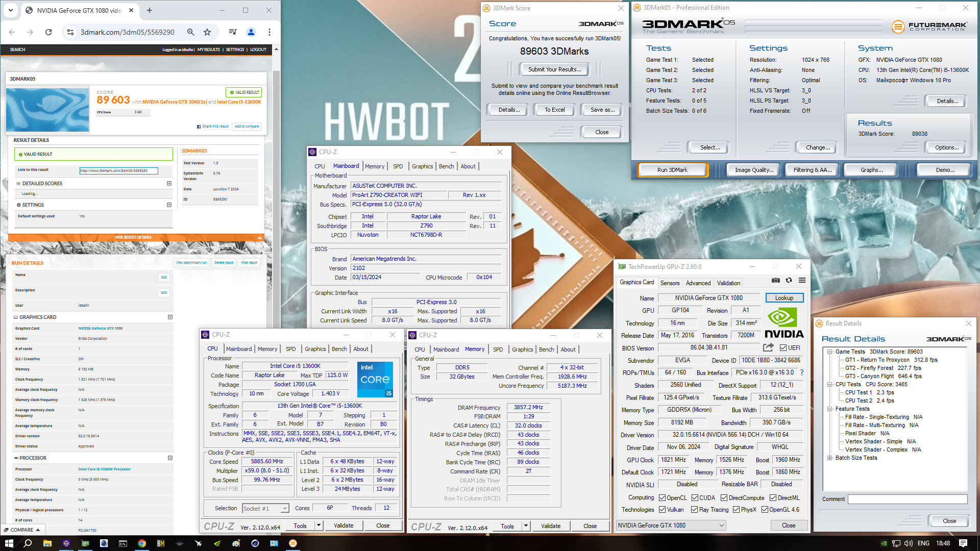
Task: Click the Chrome address bar URL
Action: 128,32
